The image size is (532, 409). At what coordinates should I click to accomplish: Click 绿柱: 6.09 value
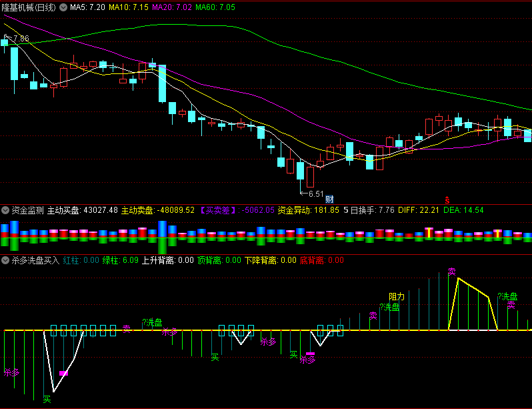pos(121,261)
